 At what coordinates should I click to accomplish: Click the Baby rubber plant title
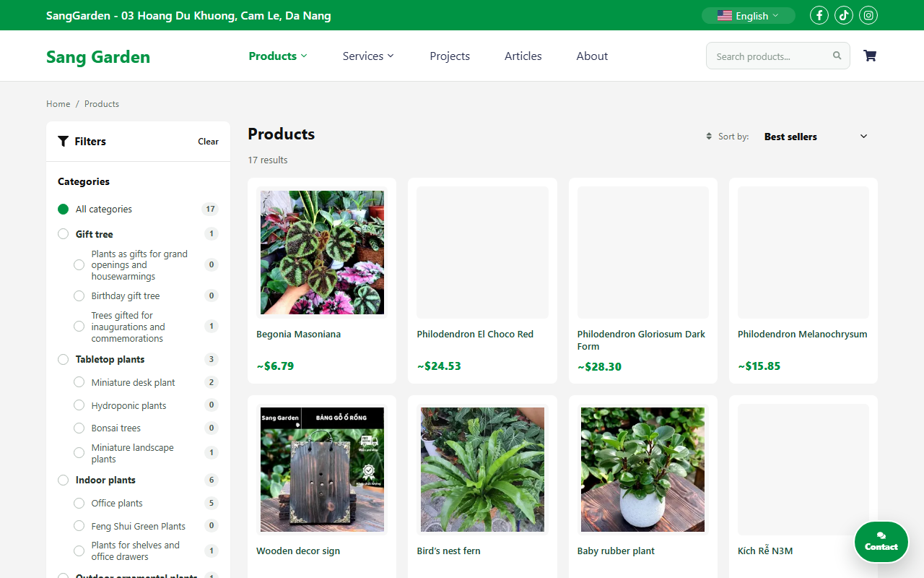(x=616, y=551)
